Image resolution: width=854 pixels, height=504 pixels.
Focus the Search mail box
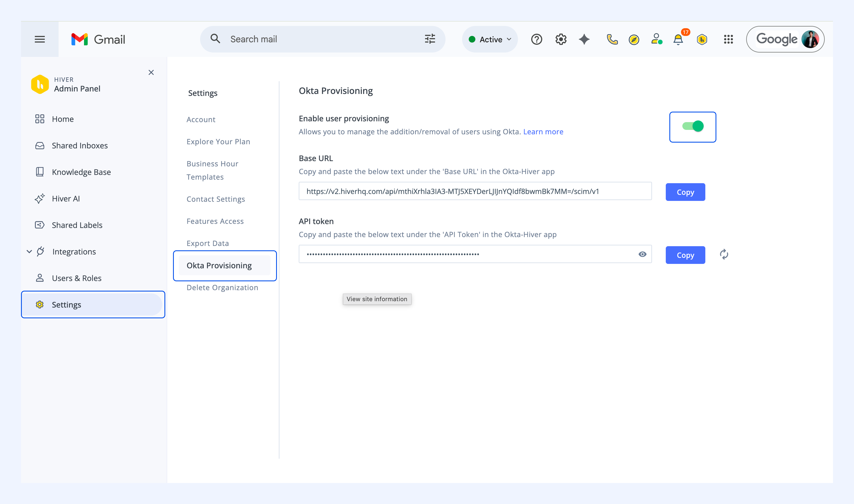[323, 40]
